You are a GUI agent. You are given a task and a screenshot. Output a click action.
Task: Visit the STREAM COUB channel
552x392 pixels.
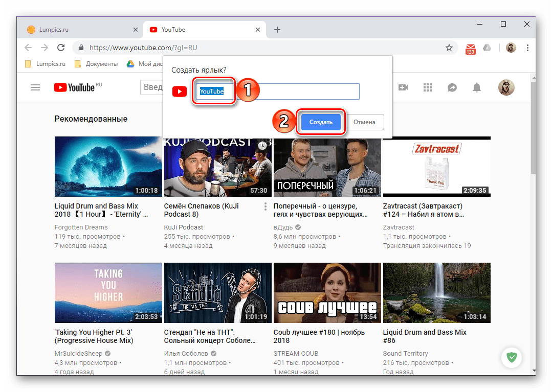pyautogui.click(x=296, y=353)
